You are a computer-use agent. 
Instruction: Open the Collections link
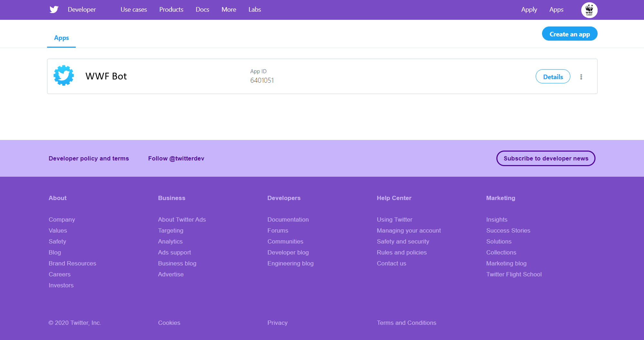501,253
